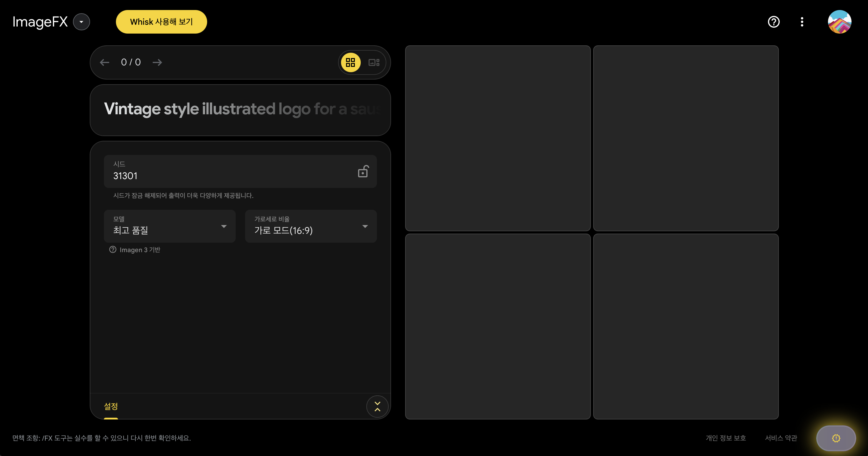Open the 가로세로 비율 aspect ratio dropdown

[x=311, y=226]
